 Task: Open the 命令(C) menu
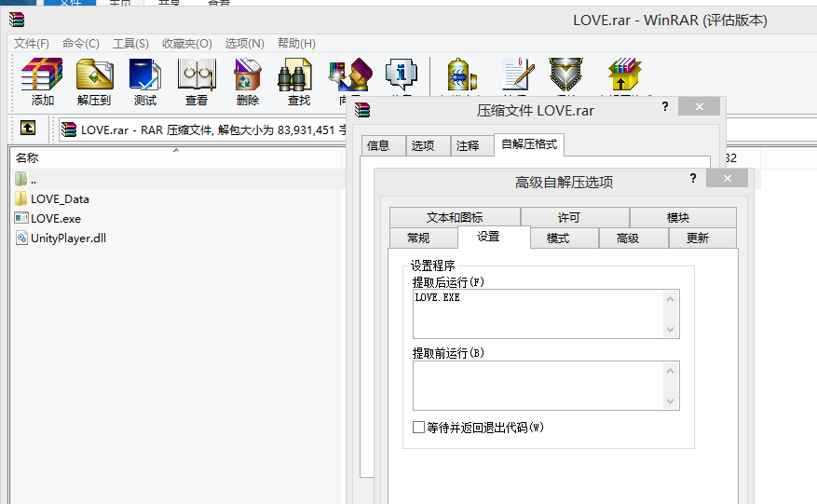(81, 43)
